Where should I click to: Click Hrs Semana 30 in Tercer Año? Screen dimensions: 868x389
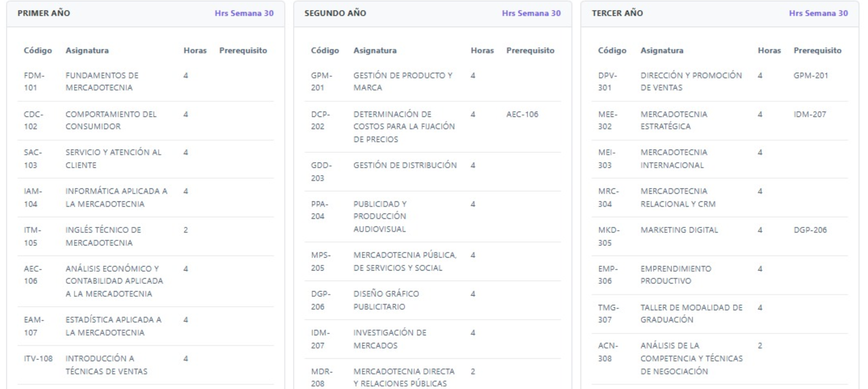point(818,13)
